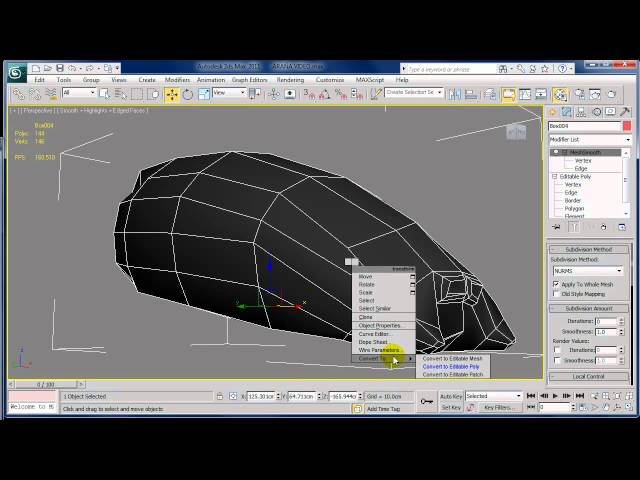Toggle the 3D Snaps icon
The image size is (640, 480).
click(x=309, y=95)
